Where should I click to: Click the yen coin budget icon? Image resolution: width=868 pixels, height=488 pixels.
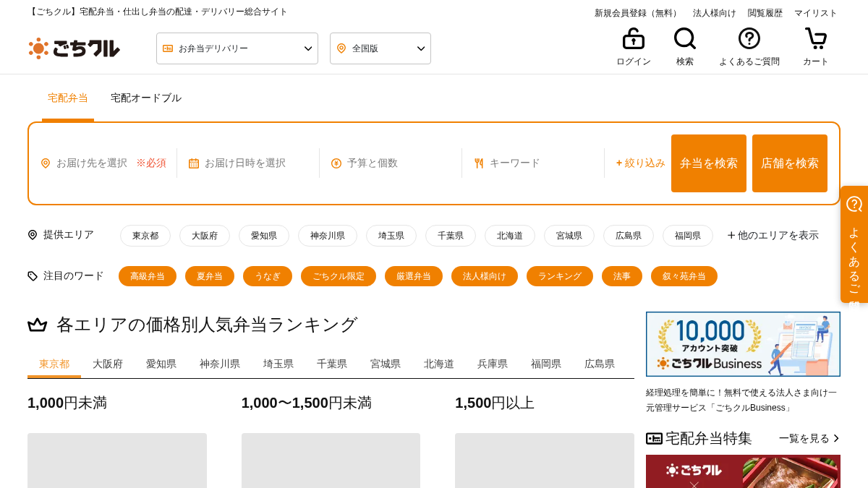[x=336, y=163]
